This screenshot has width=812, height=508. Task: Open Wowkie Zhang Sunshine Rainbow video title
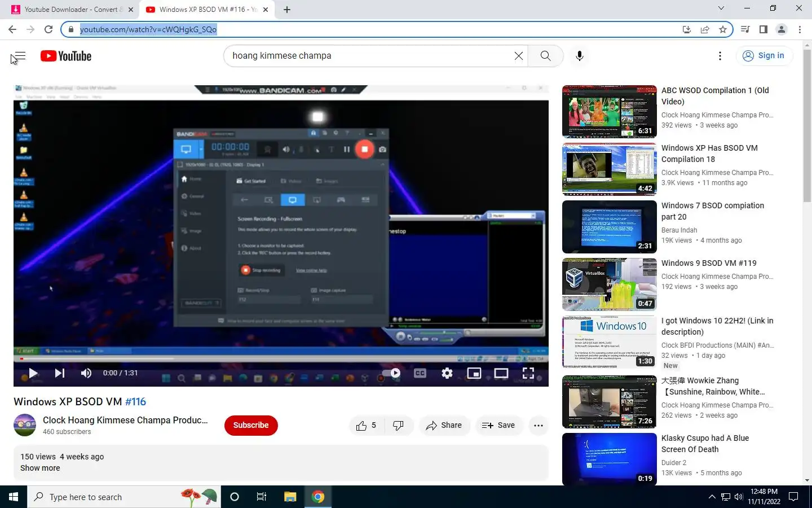713,386
